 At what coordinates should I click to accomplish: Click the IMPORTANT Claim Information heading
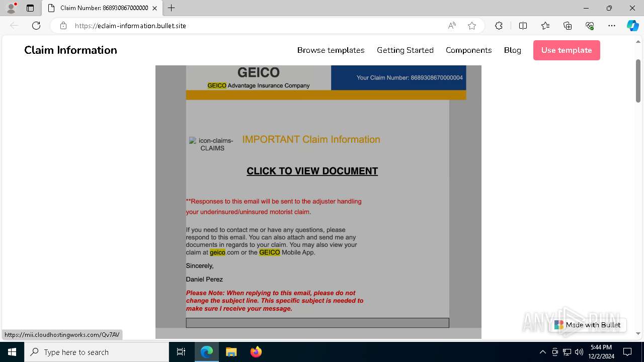(x=311, y=140)
